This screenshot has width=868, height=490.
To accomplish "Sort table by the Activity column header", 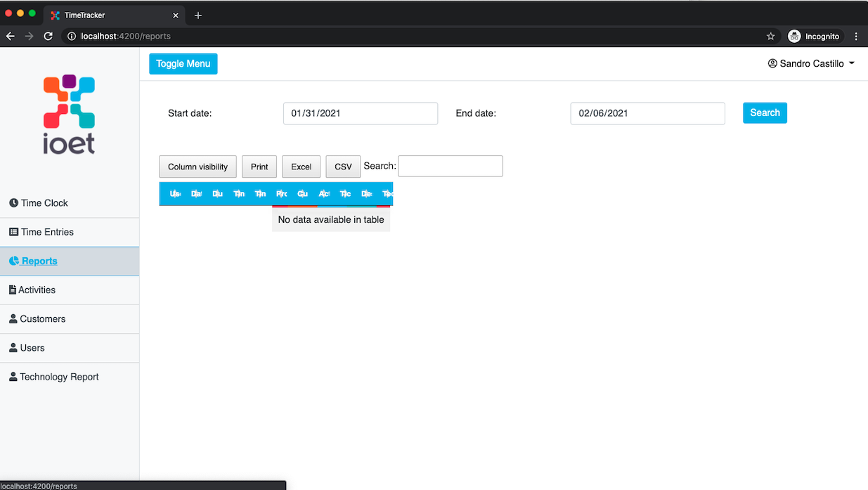I will coord(324,193).
